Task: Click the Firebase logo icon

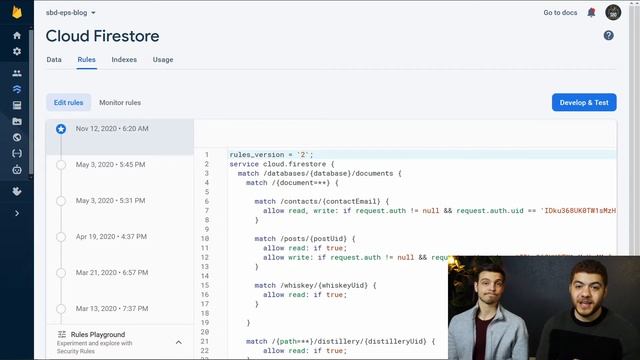Action: click(17, 12)
